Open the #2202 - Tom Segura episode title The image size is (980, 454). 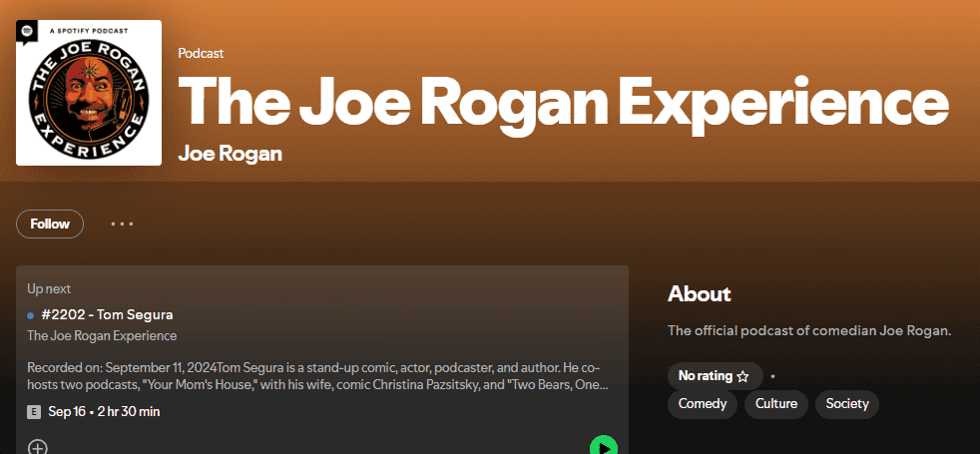pos(107,314)
